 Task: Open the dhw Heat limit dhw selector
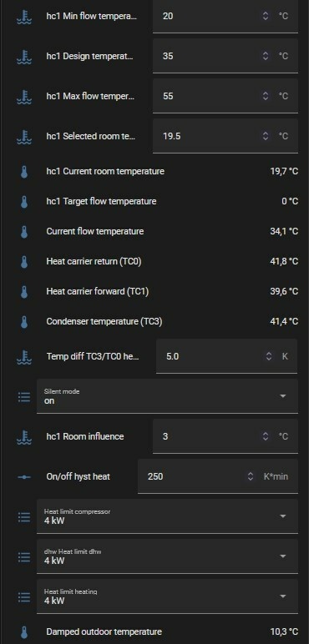167,556
